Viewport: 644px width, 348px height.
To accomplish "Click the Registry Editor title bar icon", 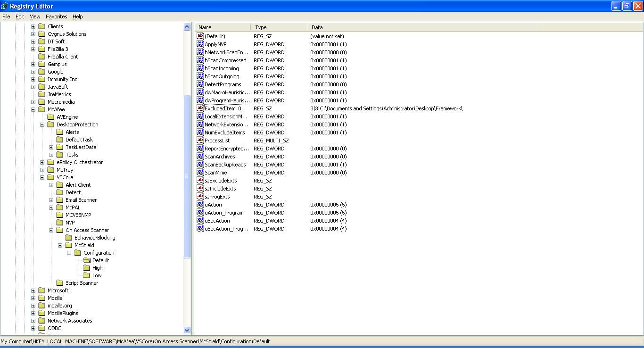I will point(5,6).
